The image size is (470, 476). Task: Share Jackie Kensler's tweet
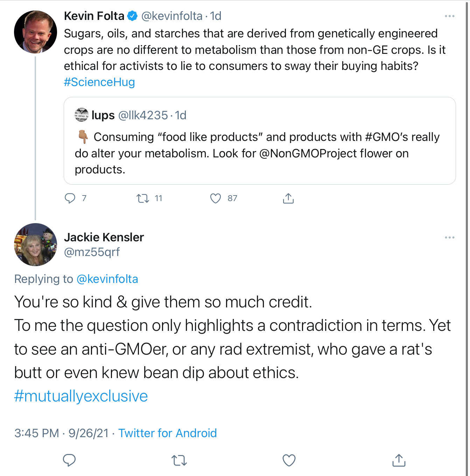399,460
